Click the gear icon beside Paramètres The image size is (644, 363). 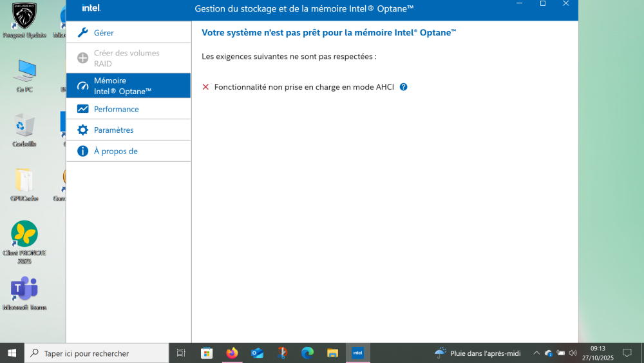pyautogui.click(x=82, y=130)
